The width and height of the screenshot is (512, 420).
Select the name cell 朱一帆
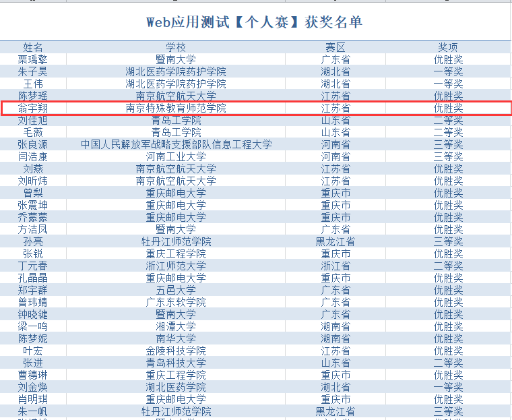click(33, 411)
